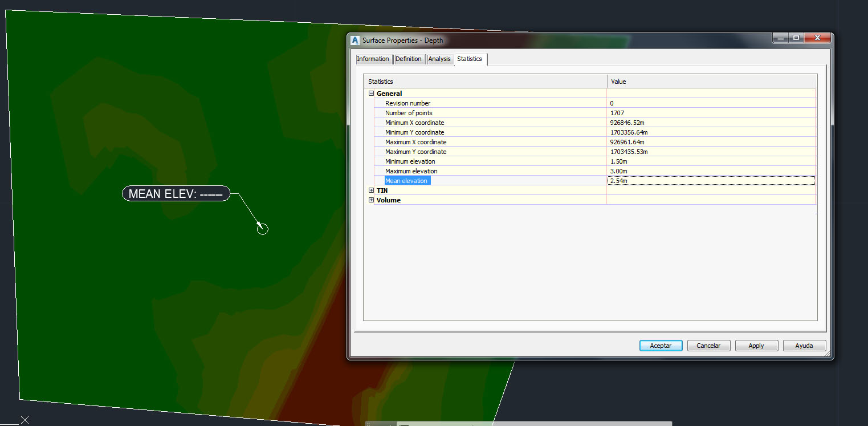Select the Minimum elevation row
The width and height of the screenshot is (868, 426).
(594, 161)
